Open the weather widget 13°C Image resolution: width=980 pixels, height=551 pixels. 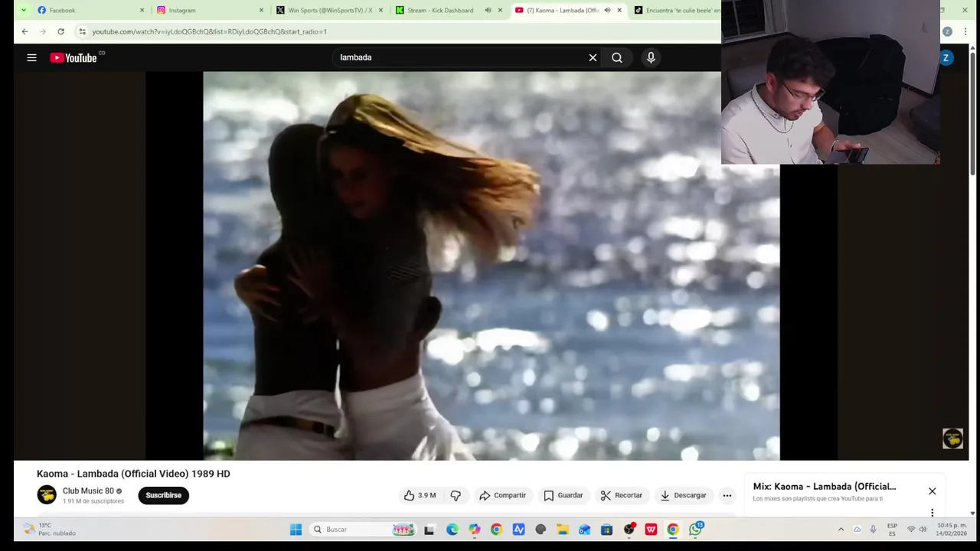[x=50, y=529]
